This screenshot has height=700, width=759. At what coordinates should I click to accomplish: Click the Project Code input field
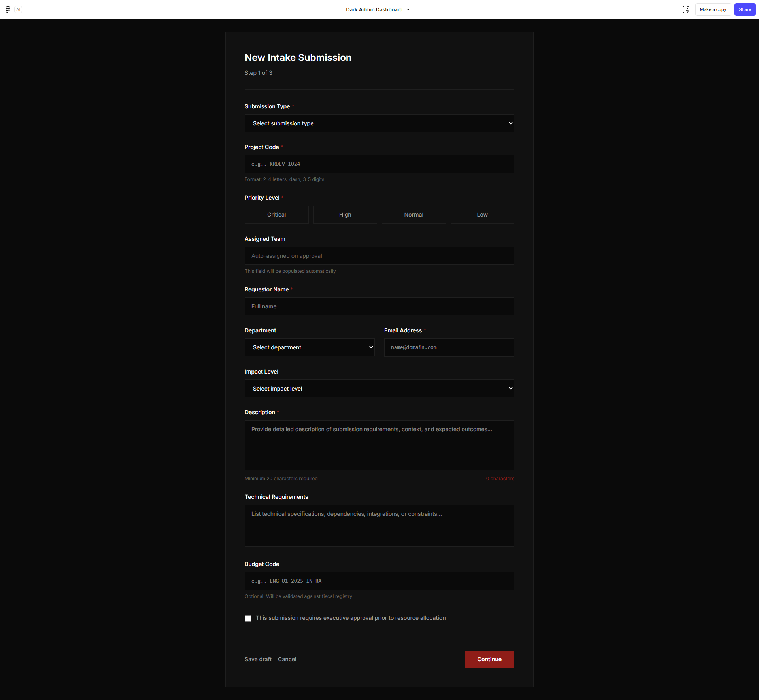click(x=379, y=164)
